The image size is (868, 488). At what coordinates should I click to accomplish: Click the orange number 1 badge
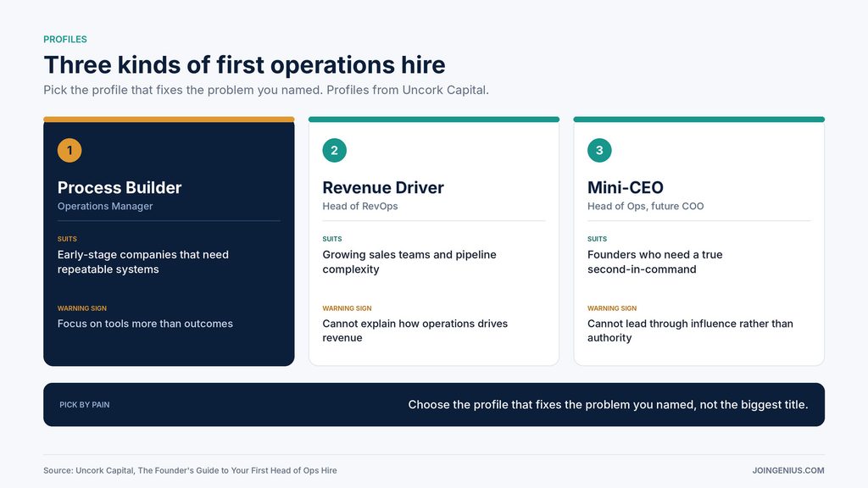70,151
